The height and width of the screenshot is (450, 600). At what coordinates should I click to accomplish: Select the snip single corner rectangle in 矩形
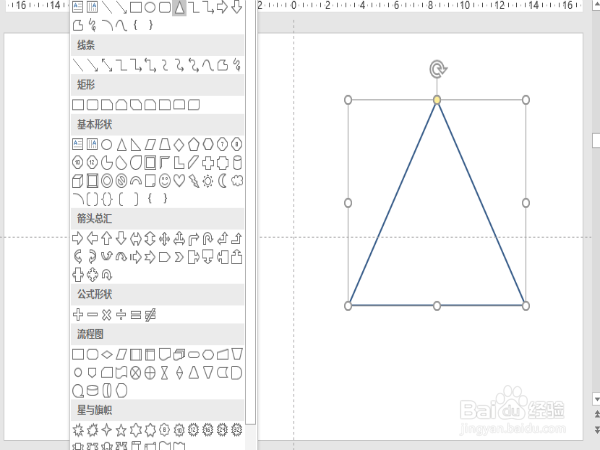(107, 105)
